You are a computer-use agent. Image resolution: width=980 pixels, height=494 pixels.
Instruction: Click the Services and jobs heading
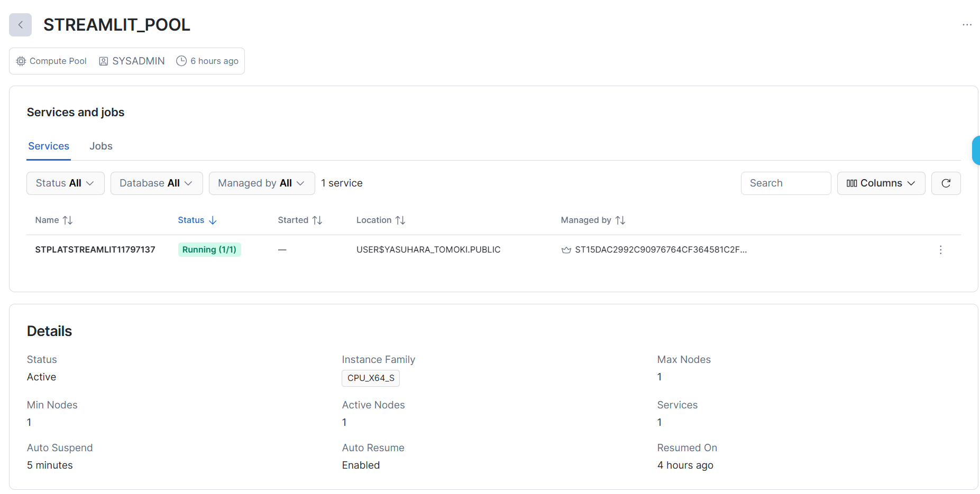click(76, 113)
